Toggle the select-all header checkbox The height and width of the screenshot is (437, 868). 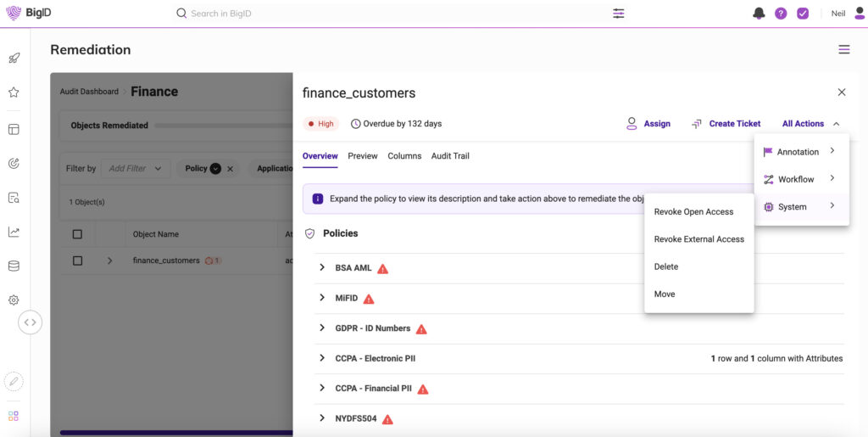tap(77, 234)
